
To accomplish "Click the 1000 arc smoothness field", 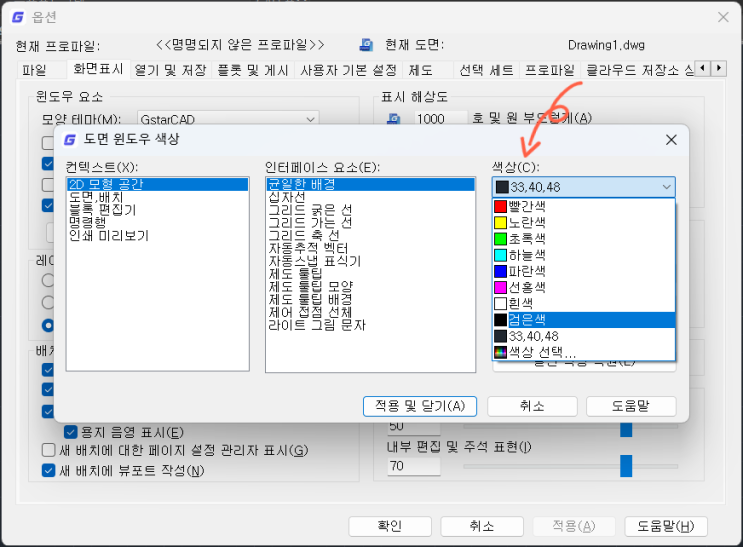I will pyautogui.click(x=441, y=119).
